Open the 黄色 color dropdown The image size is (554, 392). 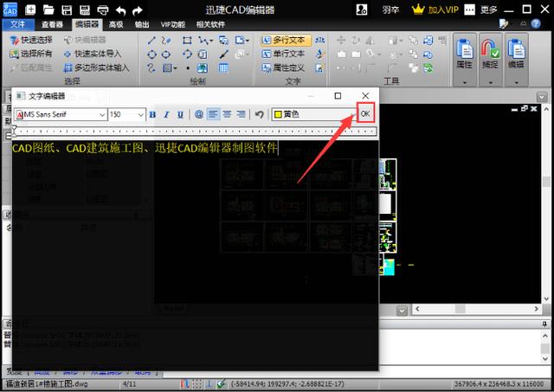point(314,114)
